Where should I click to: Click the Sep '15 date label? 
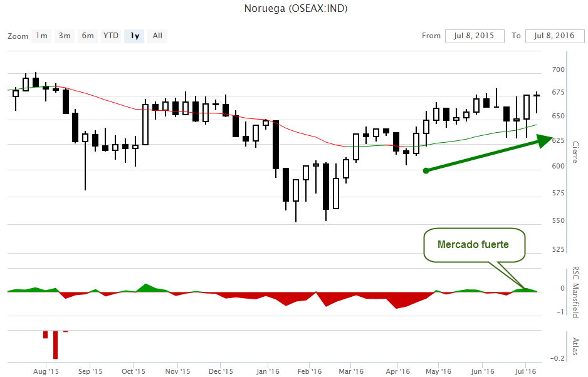coord(90,371)
